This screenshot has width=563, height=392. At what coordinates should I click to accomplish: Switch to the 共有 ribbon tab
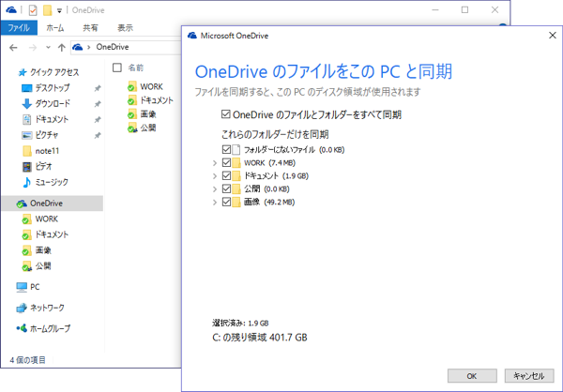[90, 27]
